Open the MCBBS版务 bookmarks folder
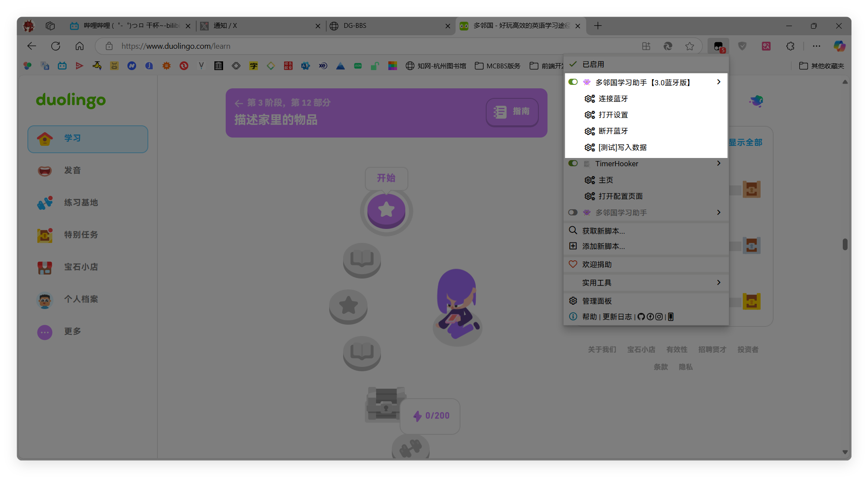Image resolution: width=868 pixels, height=477 pixels. 497,66
